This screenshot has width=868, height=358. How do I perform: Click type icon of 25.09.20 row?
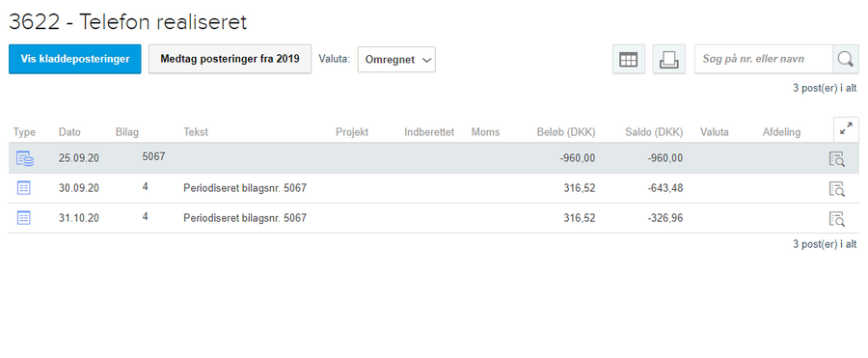pyautogui.click(x=24, y=158)
